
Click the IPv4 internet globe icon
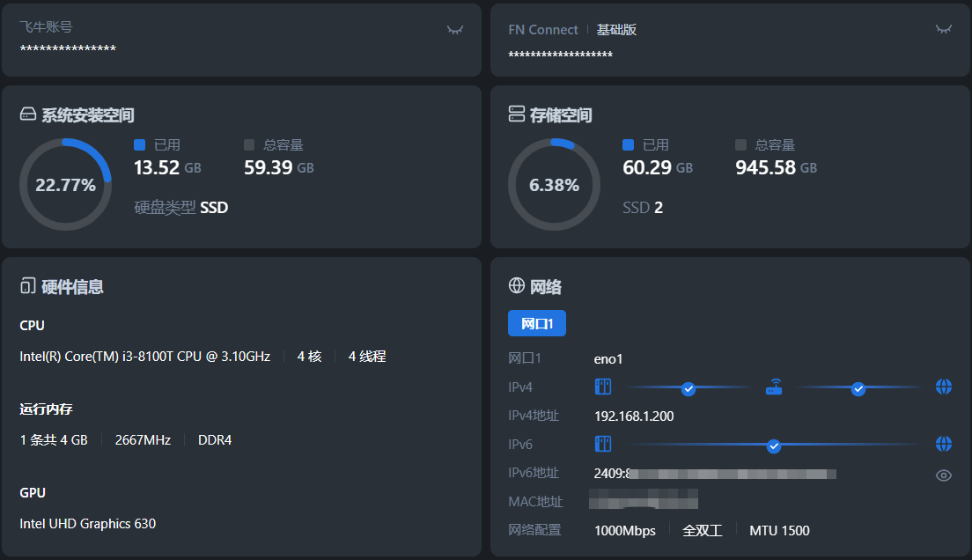pos(944,387)
